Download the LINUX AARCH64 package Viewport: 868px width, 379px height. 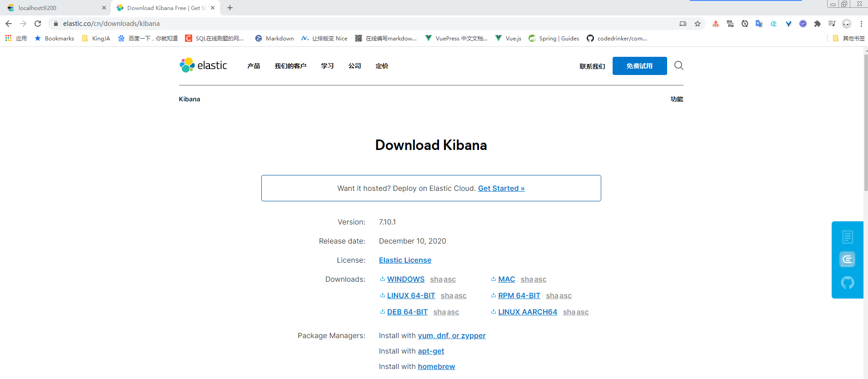(x=528, y=312)
